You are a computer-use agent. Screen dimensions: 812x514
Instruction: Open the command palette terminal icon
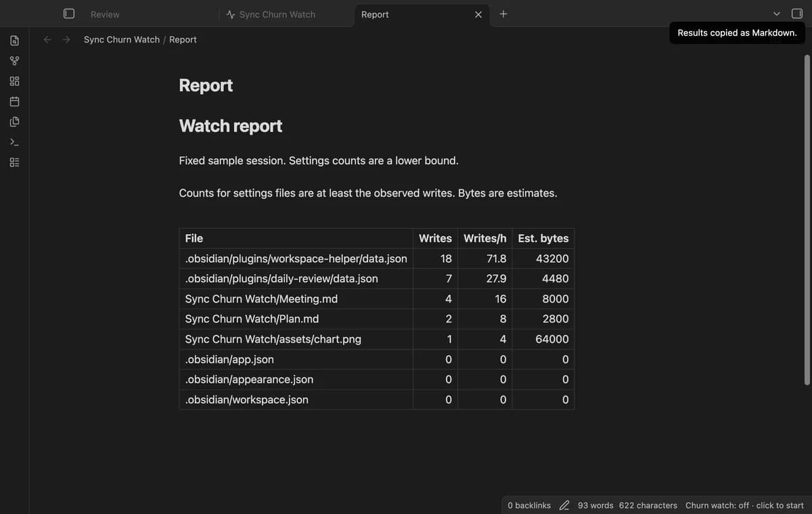pos(14,142)
